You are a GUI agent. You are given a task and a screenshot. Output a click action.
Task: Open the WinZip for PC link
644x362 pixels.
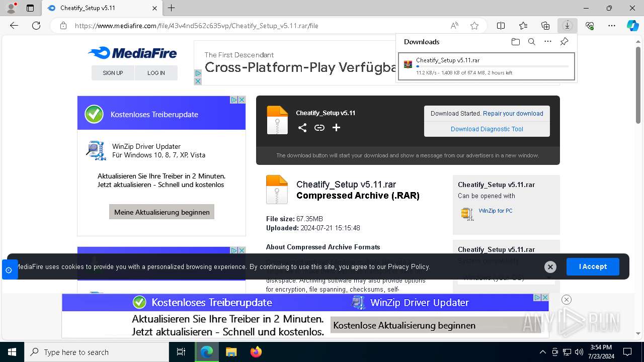[496, 211]
